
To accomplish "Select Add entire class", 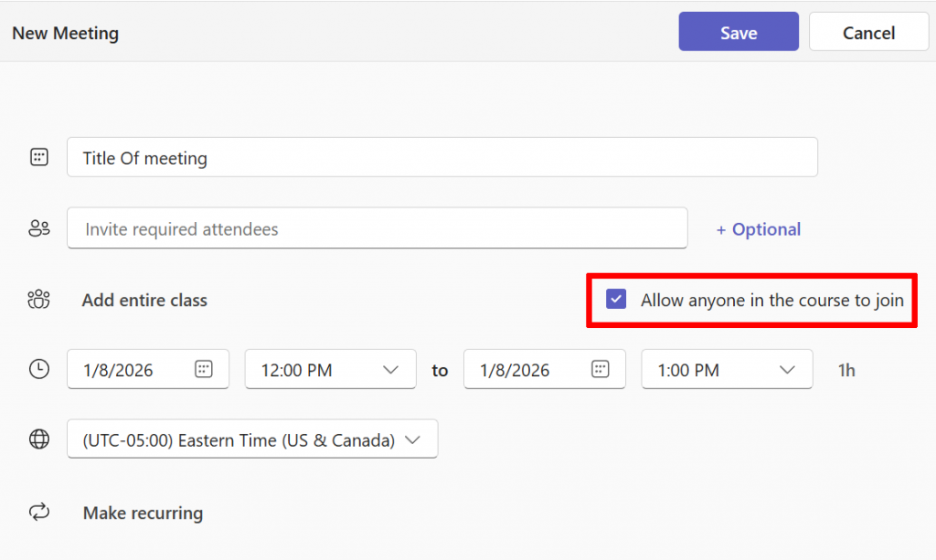I will point(144,300).
